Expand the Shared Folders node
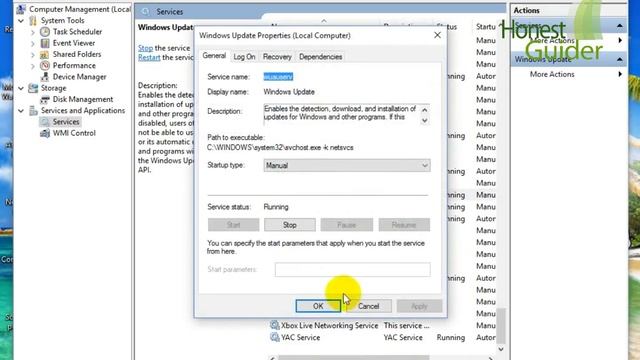This screenshot has width=640, height=360. 33,54
